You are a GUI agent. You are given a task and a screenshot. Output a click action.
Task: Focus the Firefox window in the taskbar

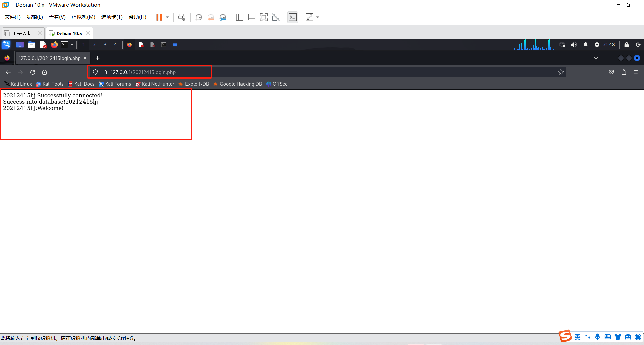129,45
